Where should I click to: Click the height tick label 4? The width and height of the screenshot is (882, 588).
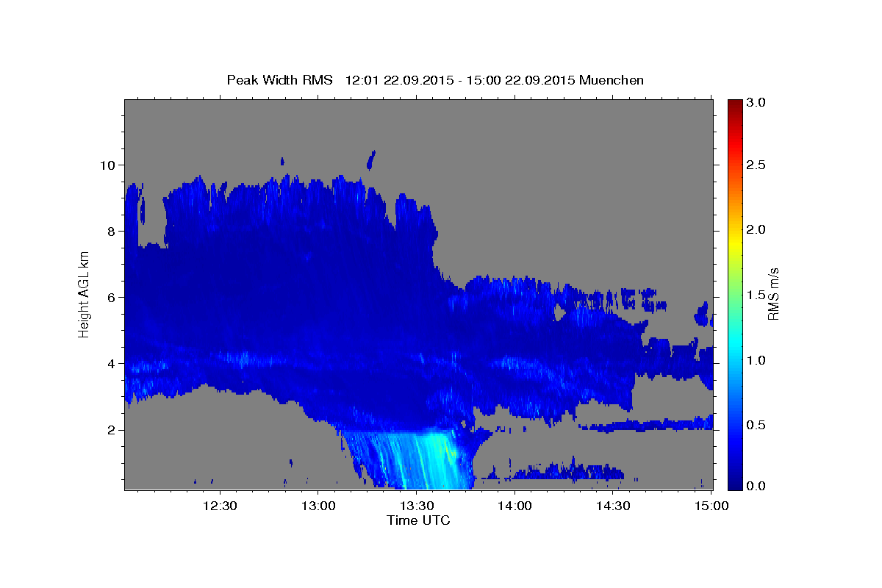point(112,363)
